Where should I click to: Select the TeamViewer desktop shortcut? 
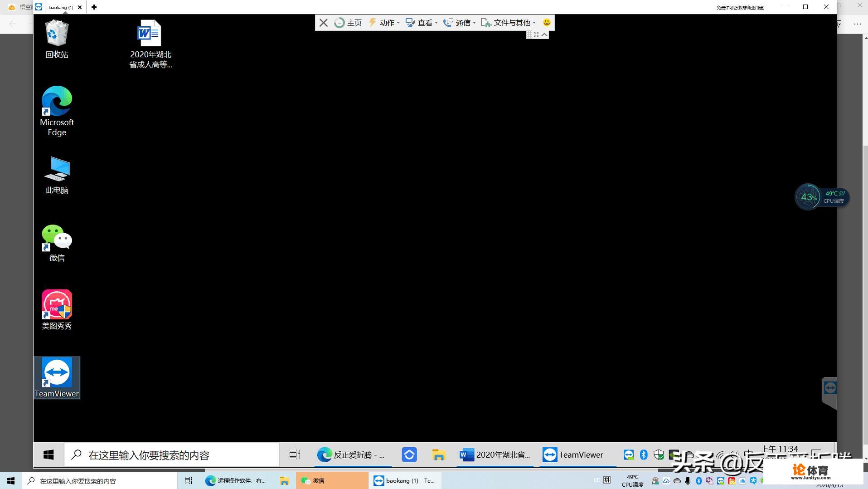point(57,377)
